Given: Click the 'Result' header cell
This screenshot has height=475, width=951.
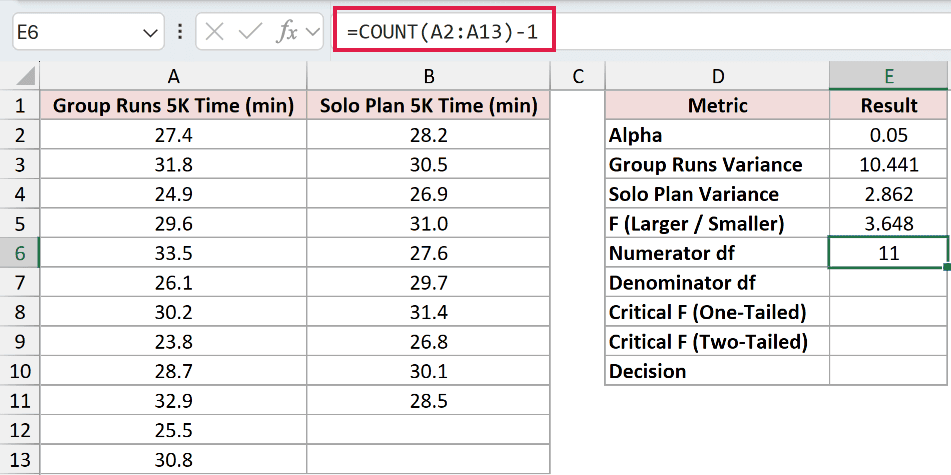Looking at the screenshot, I should click(x=889, y=106).
